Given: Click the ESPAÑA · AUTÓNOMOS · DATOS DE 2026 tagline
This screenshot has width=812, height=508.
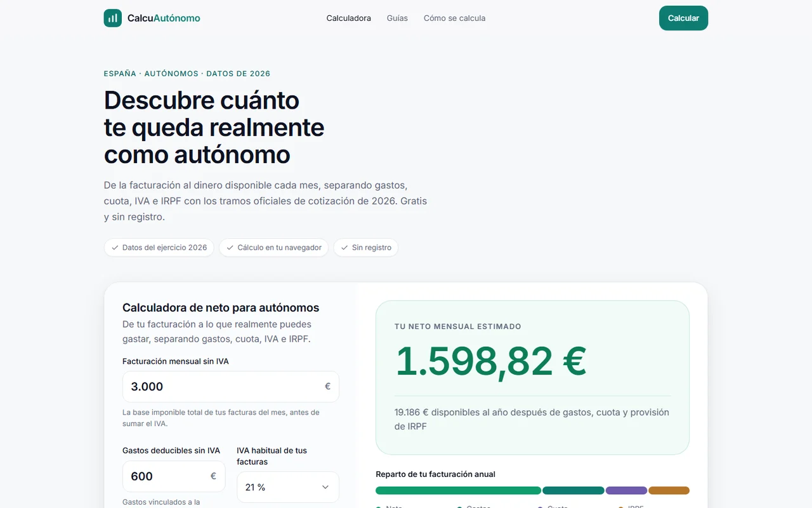Looking at the screenshot, I should point(187,74).
